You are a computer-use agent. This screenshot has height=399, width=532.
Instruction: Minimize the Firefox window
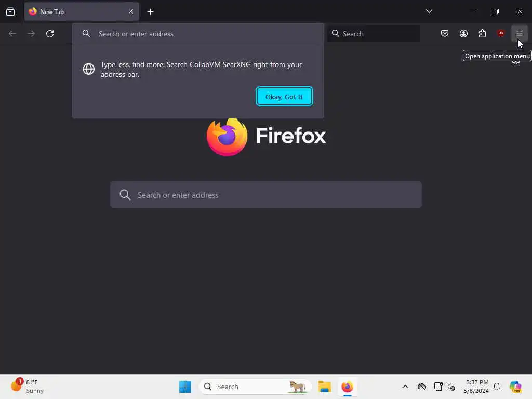[472, 11]
